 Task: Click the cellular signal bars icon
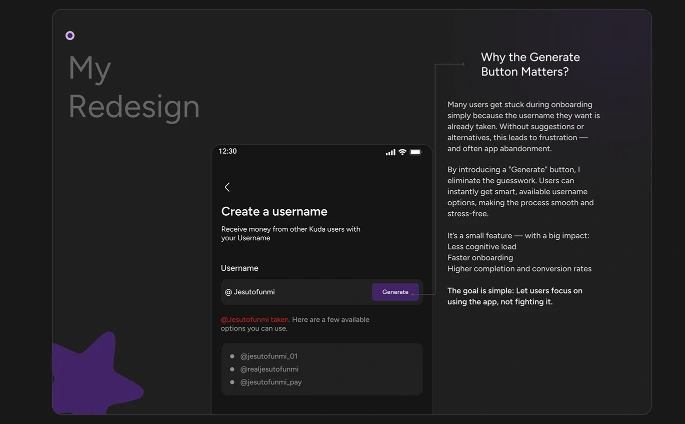390,152
